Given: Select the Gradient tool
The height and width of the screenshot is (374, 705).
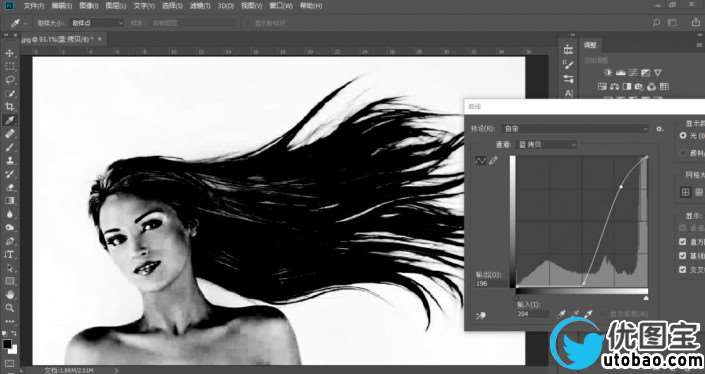Looking at the screenshot, I should (9, 200).
